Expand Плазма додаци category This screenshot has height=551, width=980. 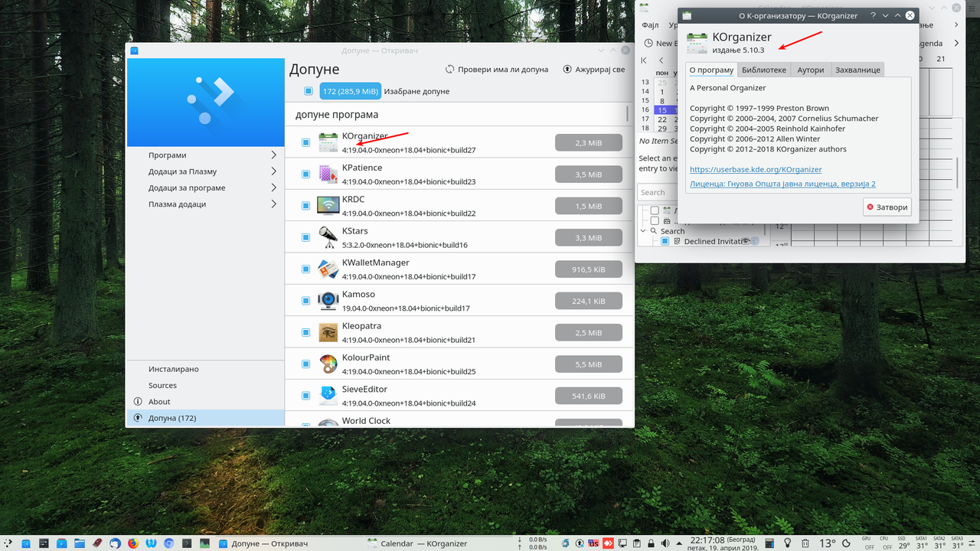coord(274,204)
